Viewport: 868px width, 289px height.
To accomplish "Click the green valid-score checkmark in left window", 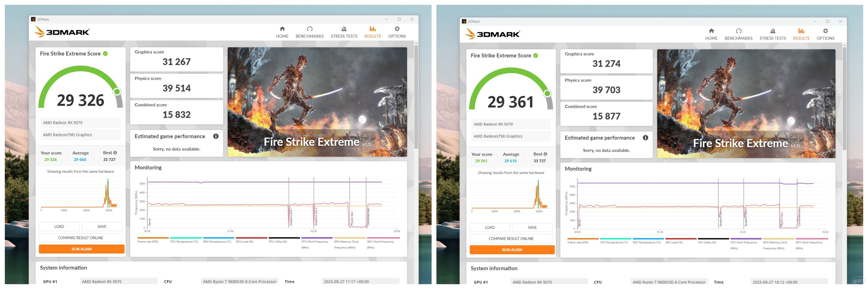I will click(105, 53).
